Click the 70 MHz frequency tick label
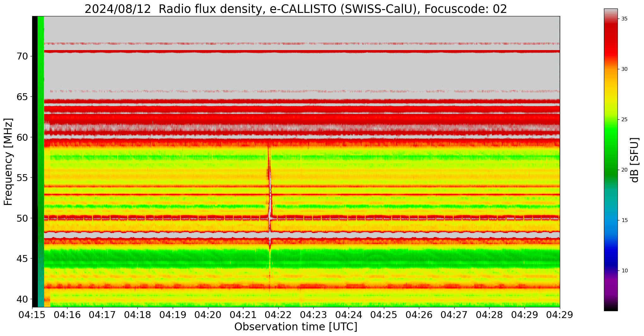 click(22, 56)
